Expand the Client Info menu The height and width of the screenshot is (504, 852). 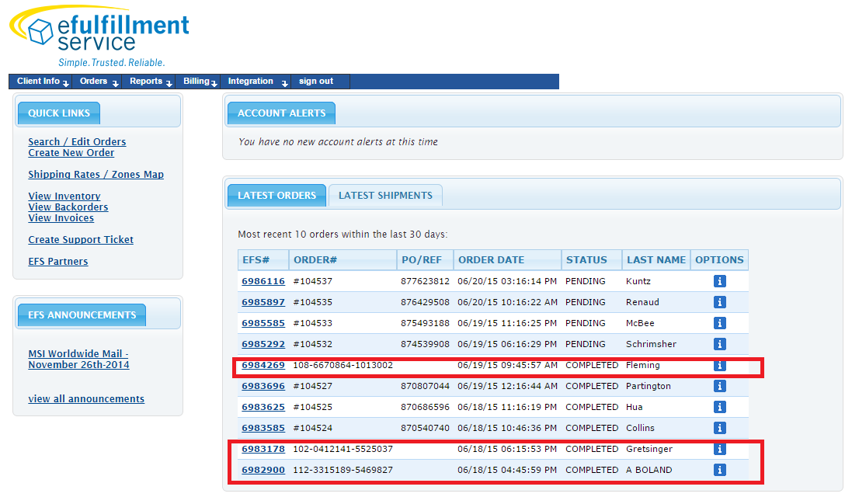point(41,82)
